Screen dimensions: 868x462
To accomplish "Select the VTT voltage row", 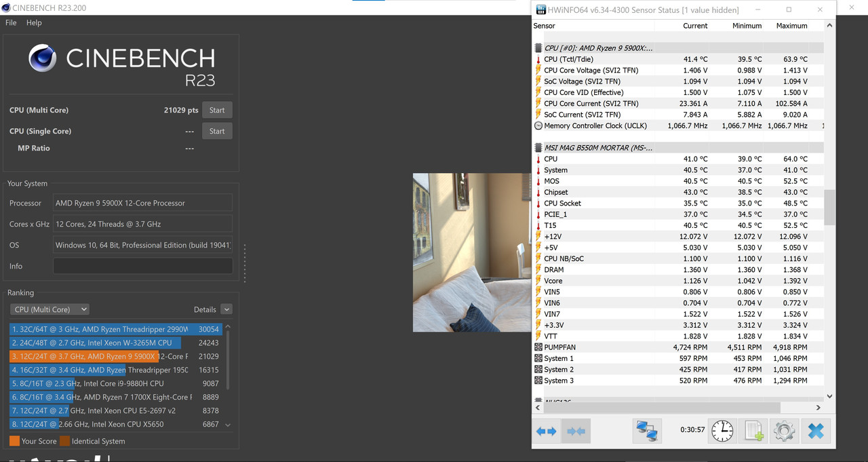I will coord(679,336).
